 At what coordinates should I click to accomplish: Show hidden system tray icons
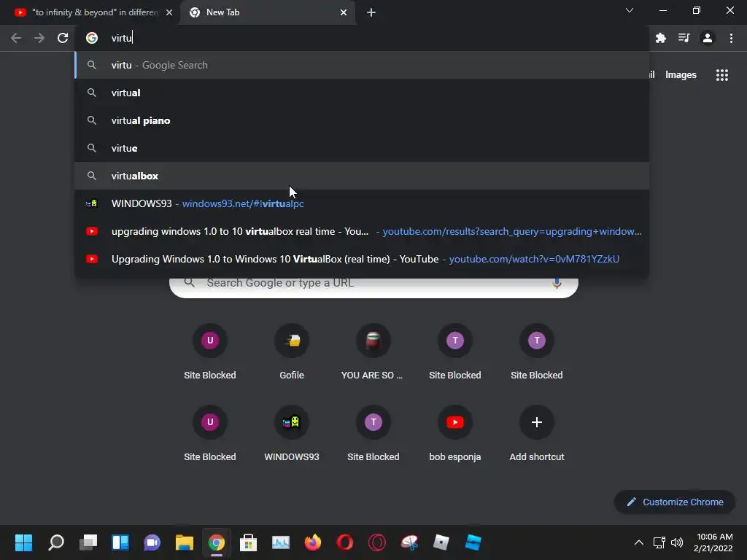pos(639,542)
